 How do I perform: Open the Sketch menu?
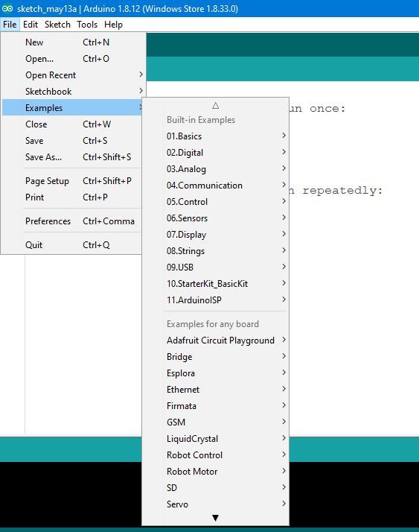[57, 25]
